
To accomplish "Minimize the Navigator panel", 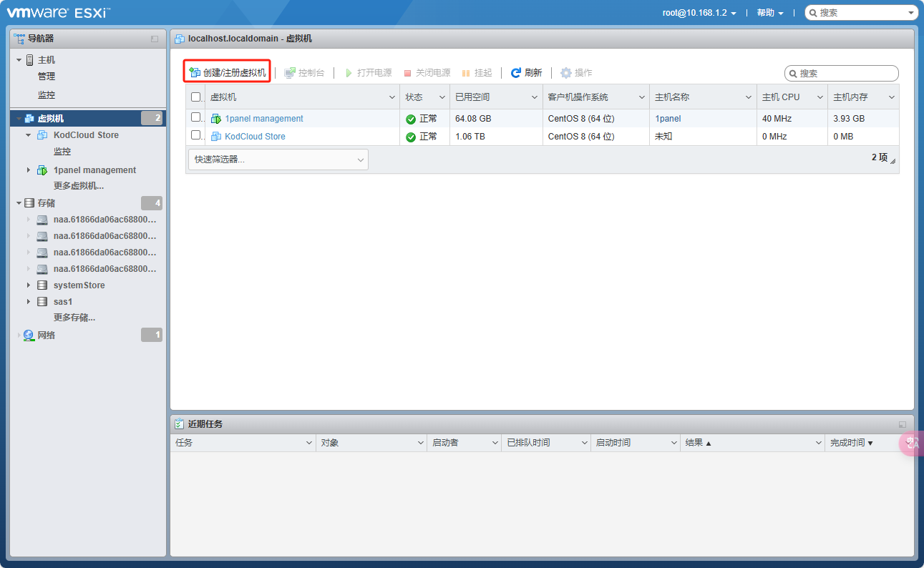I will pos(155,39).
